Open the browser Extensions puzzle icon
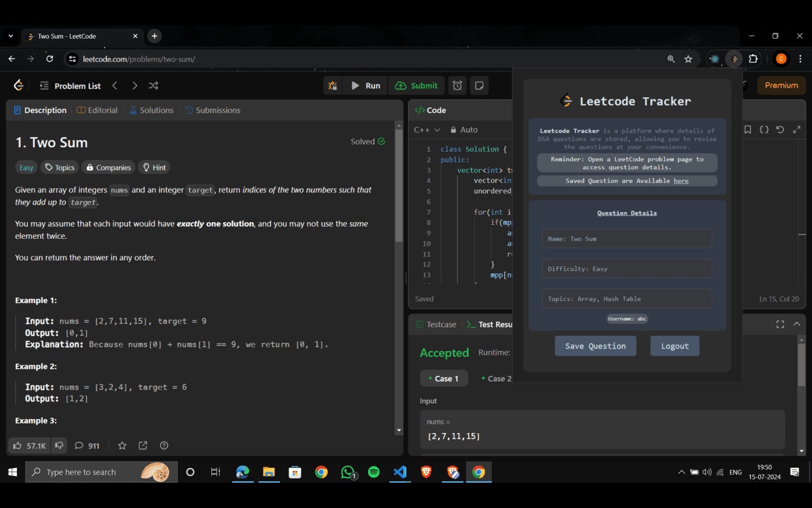 point(753,59)
